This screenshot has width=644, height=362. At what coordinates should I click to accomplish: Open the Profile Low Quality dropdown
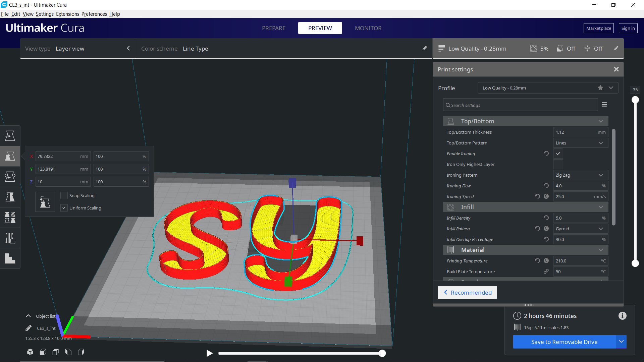pyautogui.click(x=548, y=88)
